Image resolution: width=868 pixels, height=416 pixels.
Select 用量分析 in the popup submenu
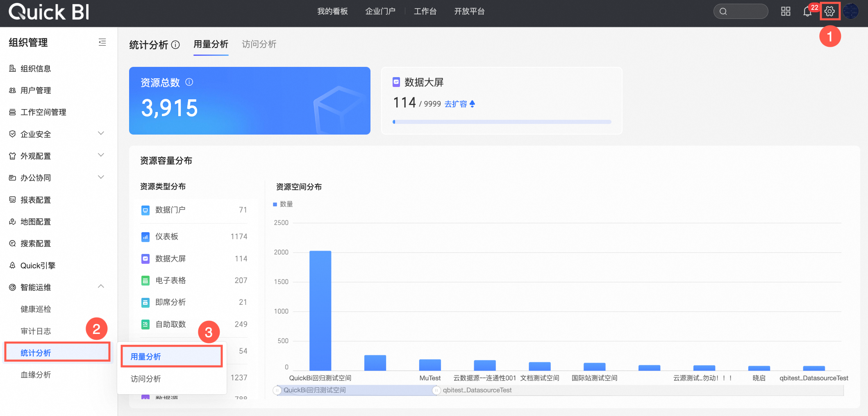click(172, 357)
